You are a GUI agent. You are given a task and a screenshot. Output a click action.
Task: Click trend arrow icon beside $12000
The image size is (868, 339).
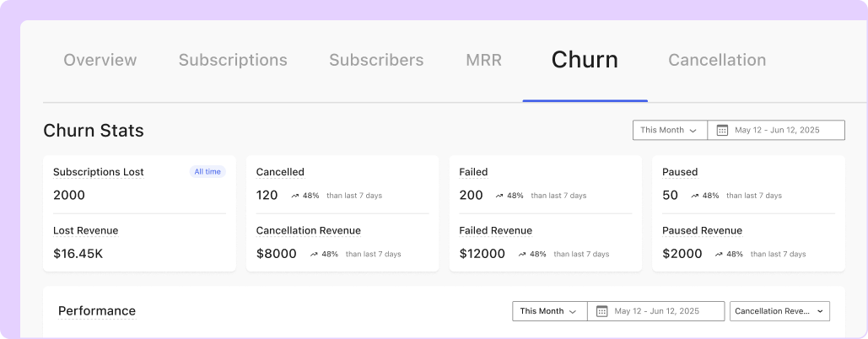tap(522, 255)
